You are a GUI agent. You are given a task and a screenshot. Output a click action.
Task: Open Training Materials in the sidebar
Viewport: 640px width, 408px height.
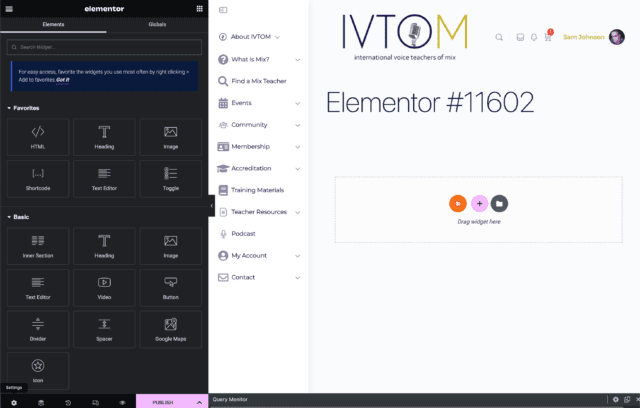click(257, 189)
